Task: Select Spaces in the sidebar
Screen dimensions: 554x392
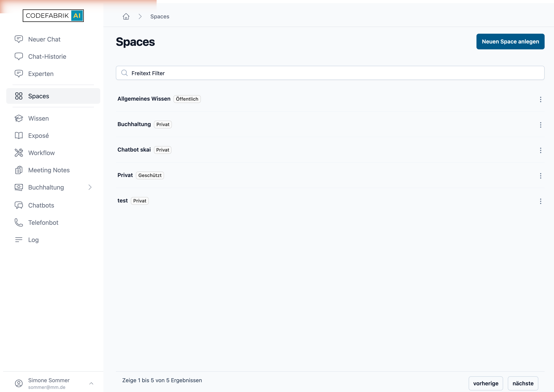Action: tap(53, 96)
